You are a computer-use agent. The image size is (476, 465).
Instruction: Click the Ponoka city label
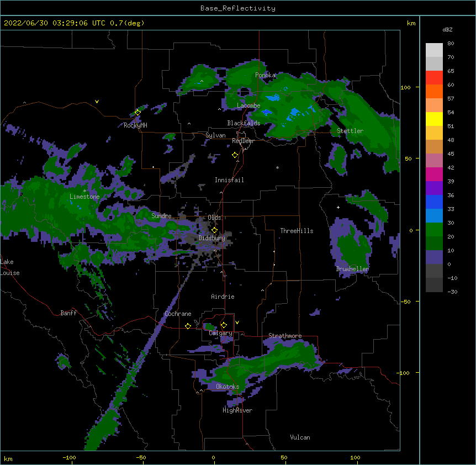pos(265,75)
